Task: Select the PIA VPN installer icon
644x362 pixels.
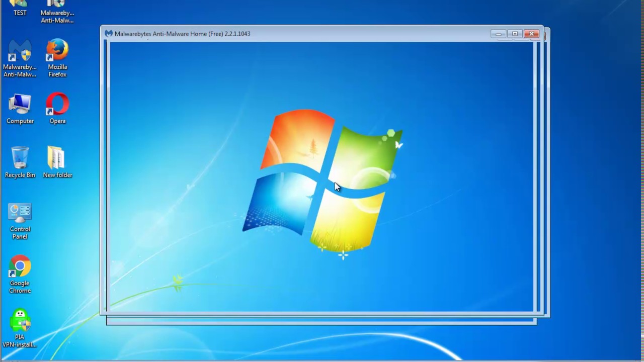Action: point(20,329)
